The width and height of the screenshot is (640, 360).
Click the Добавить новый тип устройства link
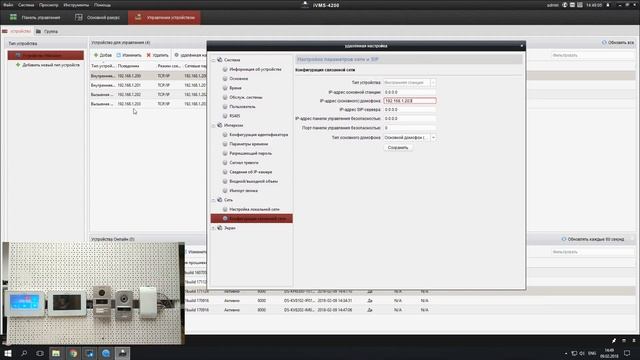tap(47, 65)
